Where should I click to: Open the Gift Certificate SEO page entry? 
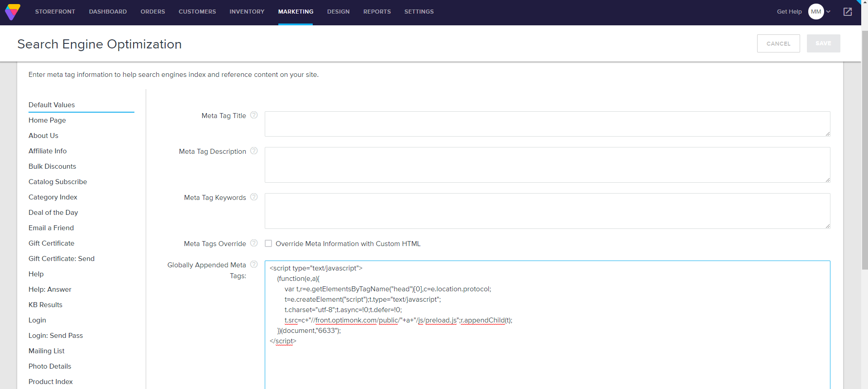51,243
